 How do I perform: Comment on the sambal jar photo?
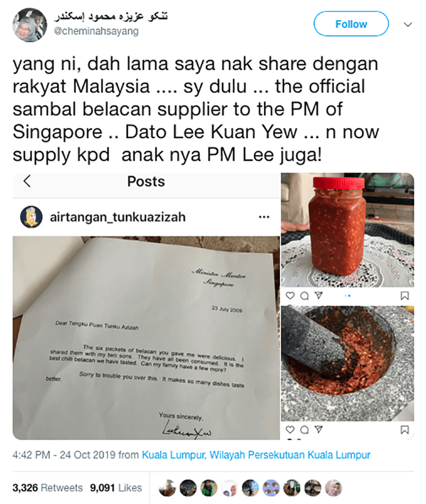click(x=304, y=295)
